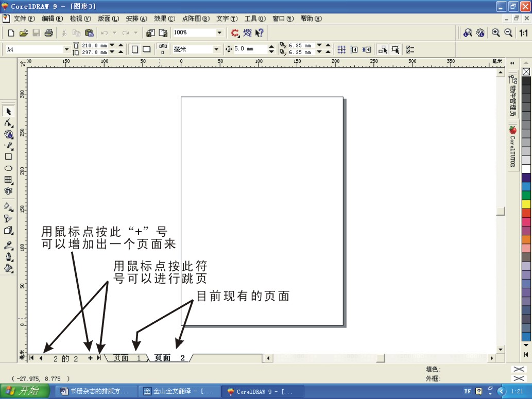Increase page width 210.0 mm spinner

(121, 45)
